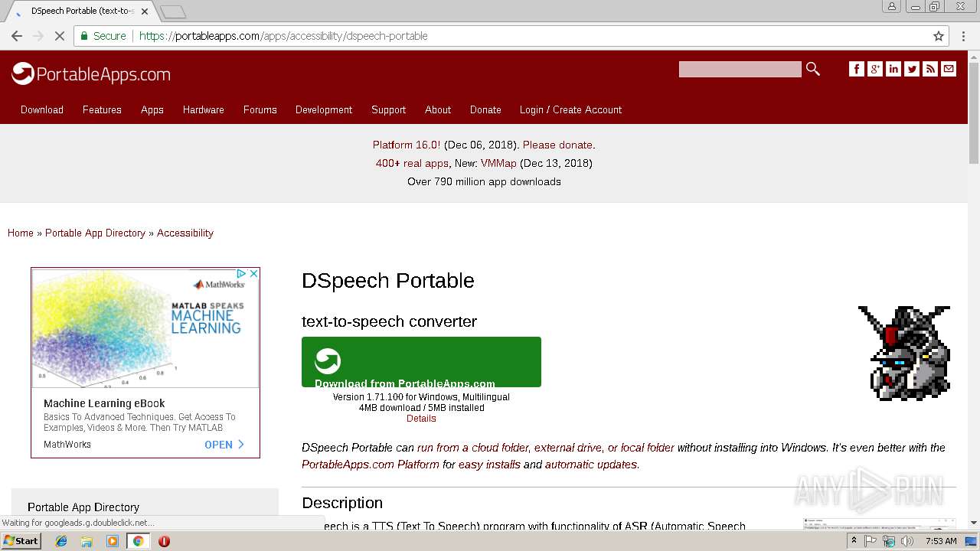The width and height of the screenshot is (980, 551).
Task: Click the email newsletter icon
Action: [949, 69]
